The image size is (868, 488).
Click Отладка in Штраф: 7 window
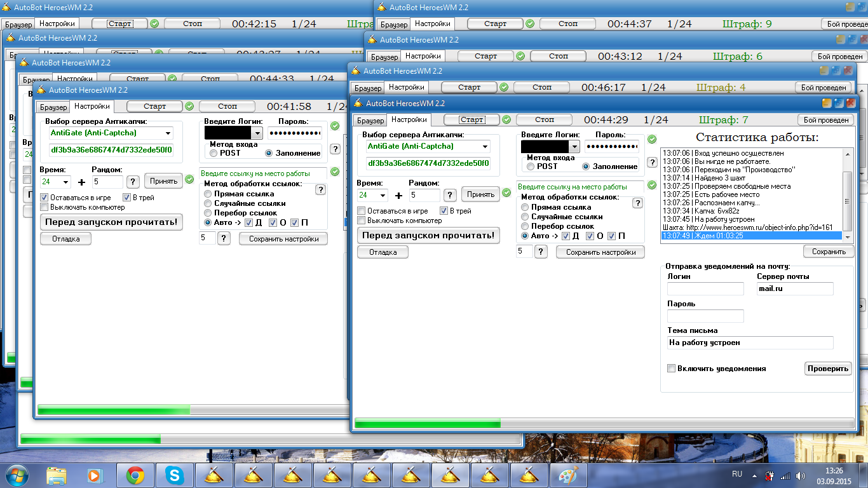click(383, 252)
